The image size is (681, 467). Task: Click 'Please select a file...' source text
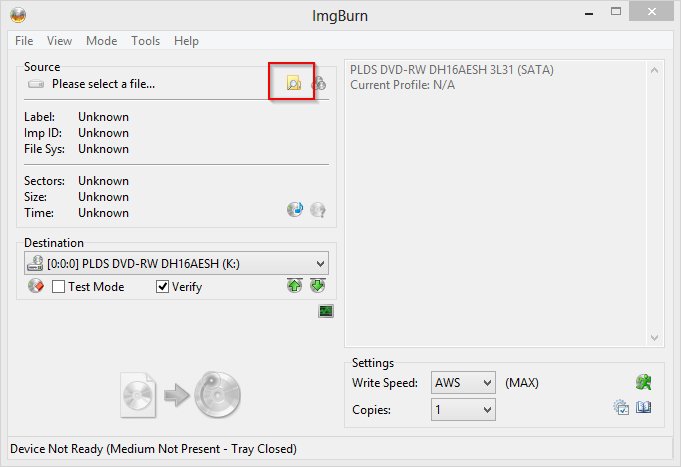tap(103, 84)
